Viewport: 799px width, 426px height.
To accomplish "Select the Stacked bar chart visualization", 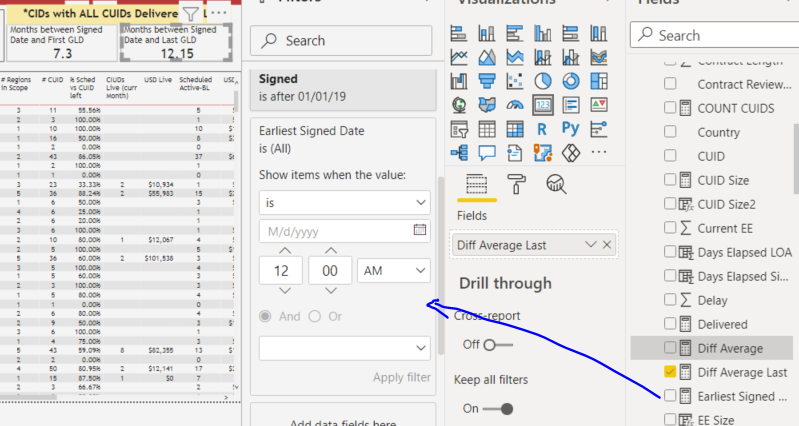I will click(x=459, y=34).
